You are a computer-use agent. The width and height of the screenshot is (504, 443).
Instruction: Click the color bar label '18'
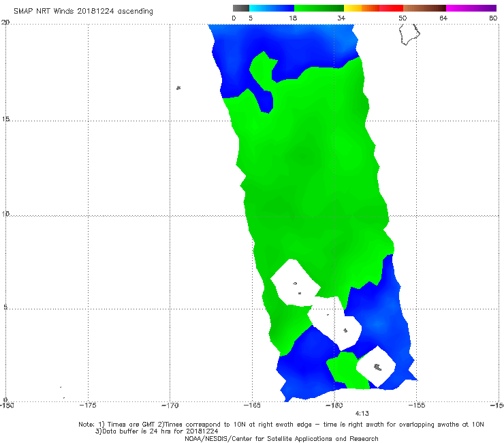293,18
